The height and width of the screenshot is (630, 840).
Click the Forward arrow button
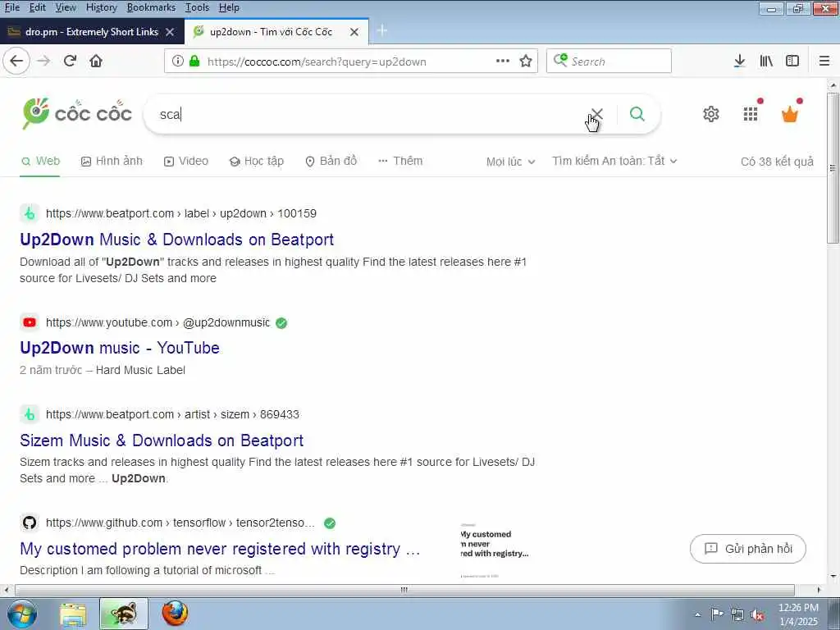[43, 61]
